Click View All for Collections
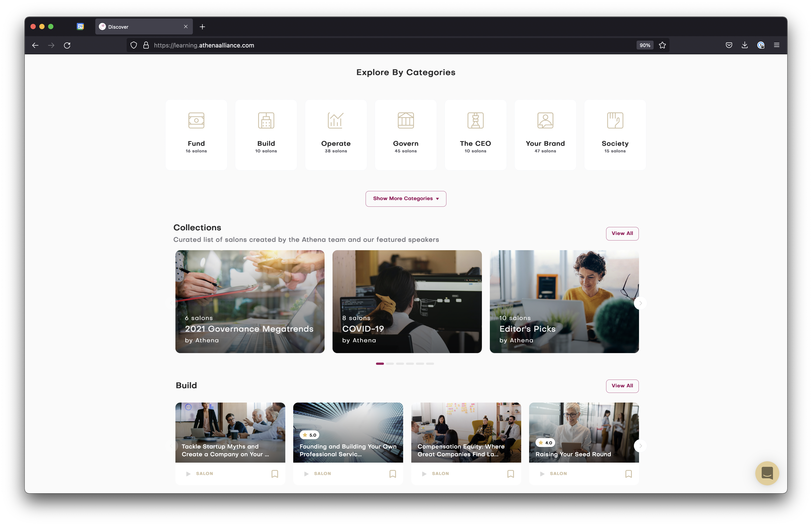The image size is (812, 526). tap(622, 233)
